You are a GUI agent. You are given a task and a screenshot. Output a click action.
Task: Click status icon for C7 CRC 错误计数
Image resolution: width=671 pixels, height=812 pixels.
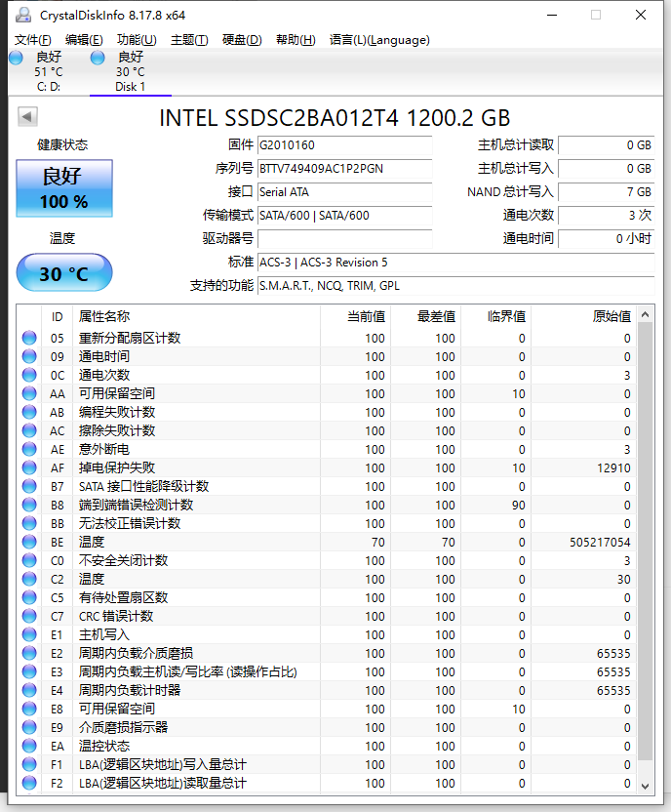pyautogui.click(x=29, y=616)
